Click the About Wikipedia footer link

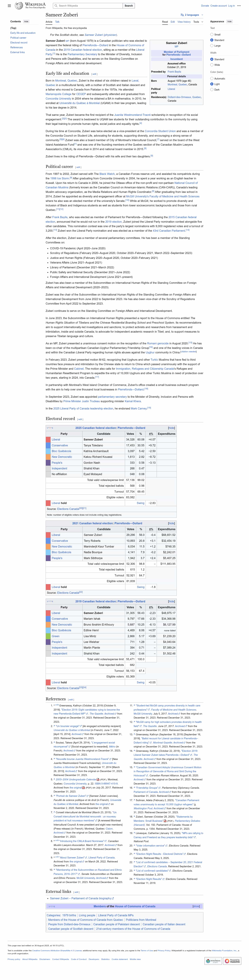click(30, 959)
